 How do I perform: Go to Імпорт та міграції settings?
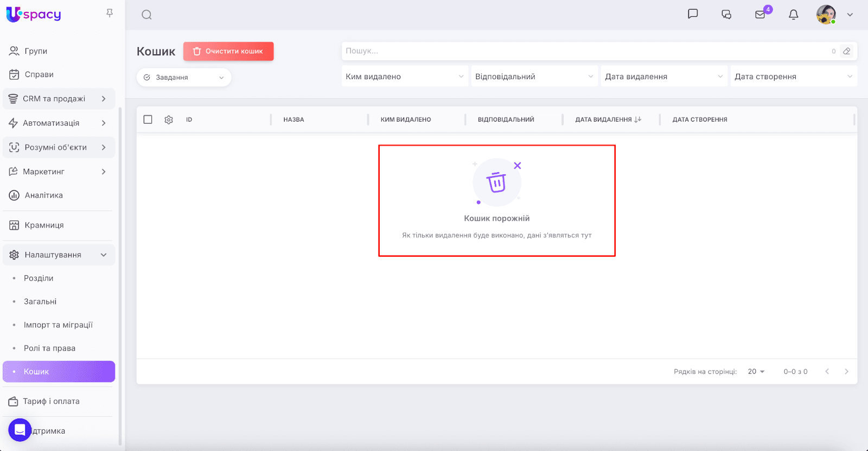(58, 325)
